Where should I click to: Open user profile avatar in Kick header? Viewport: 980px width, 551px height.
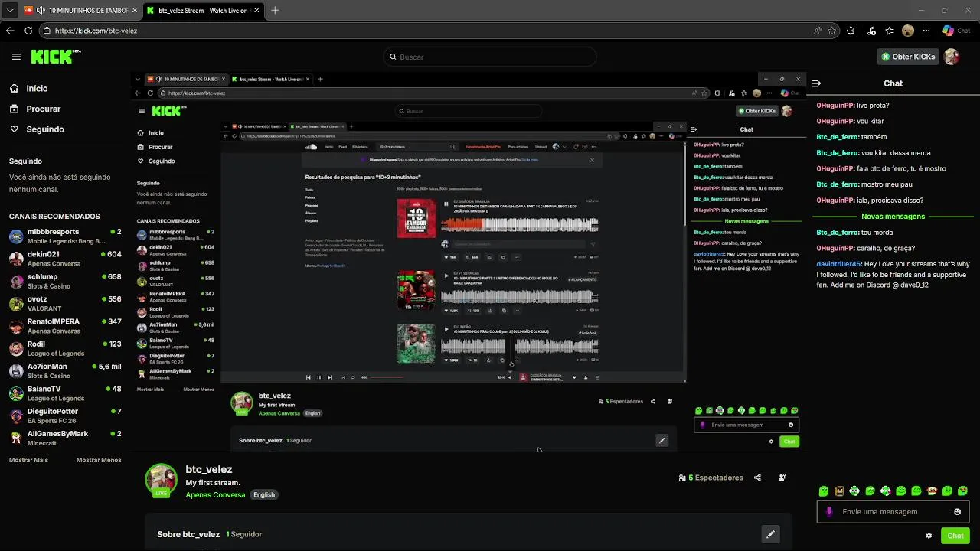952,57
